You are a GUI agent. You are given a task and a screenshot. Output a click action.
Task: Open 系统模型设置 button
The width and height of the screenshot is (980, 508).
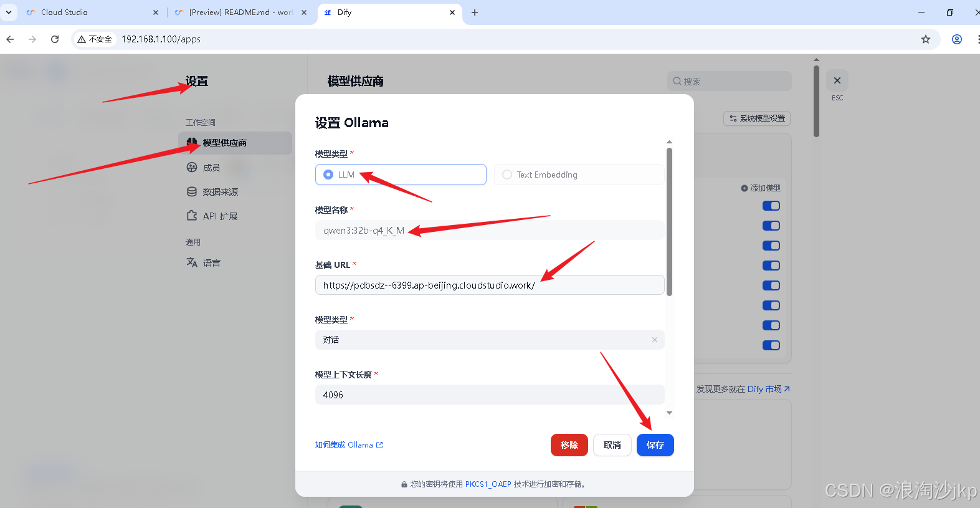pyautogui.click(x=757, y=118)
